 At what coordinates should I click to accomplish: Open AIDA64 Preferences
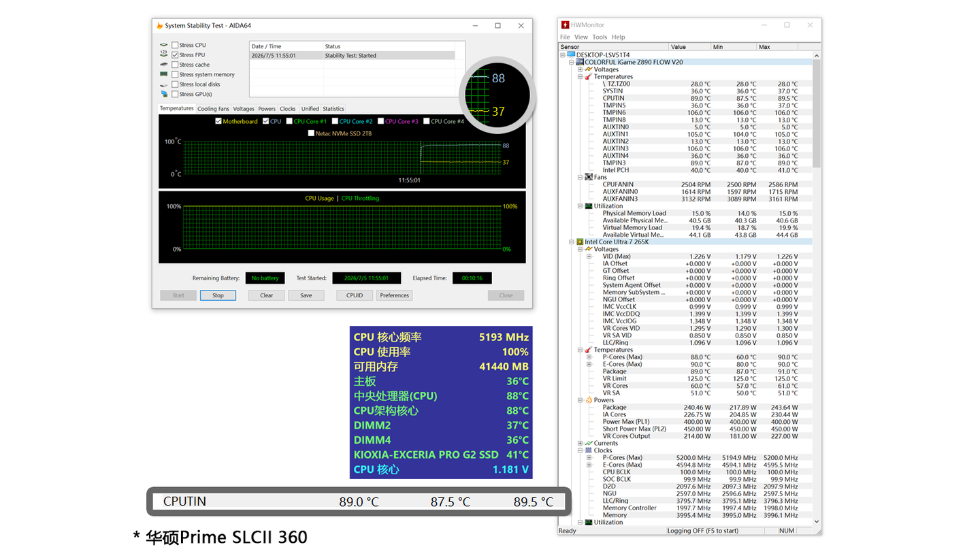click(395, 295)
